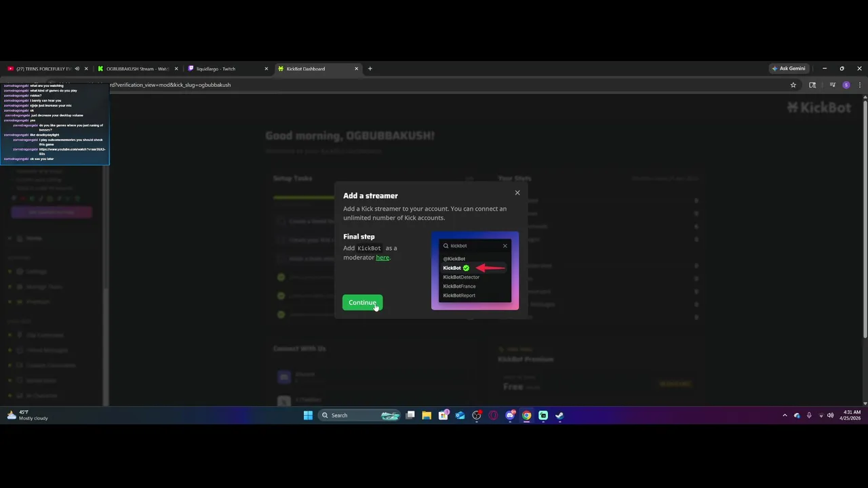Image resolution: width=868 pixels, height=488 pixels.
Task: Open Steam from the taskbar
Action: (x=559, y=415)
